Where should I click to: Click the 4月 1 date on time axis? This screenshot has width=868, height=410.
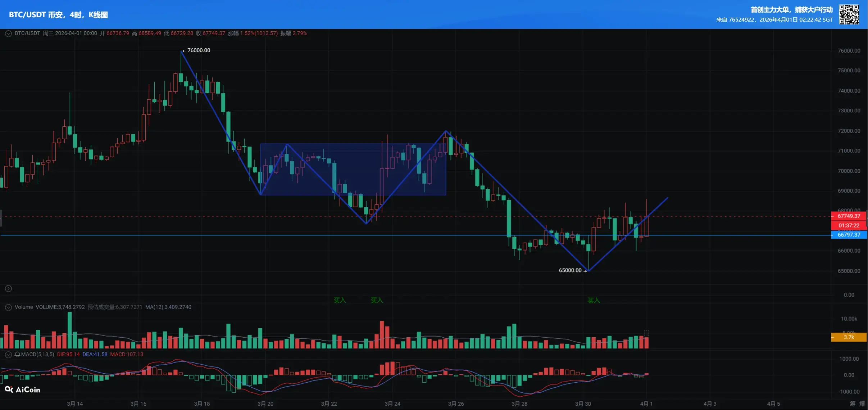point(646,404)
